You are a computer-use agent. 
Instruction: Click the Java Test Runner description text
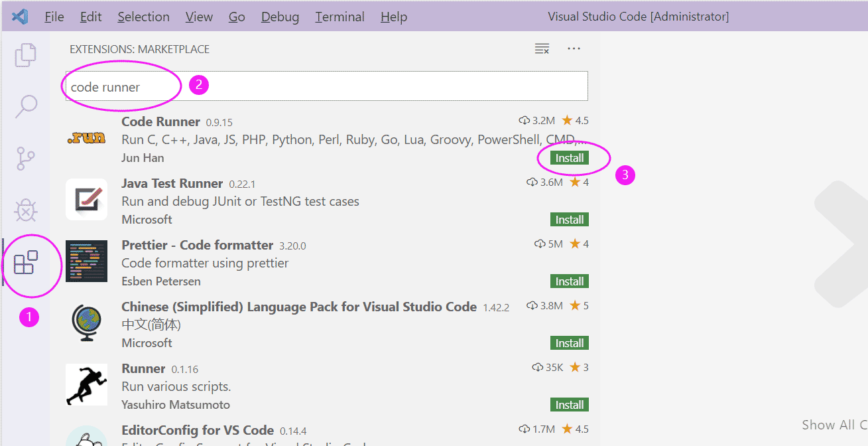pos(241,201)
